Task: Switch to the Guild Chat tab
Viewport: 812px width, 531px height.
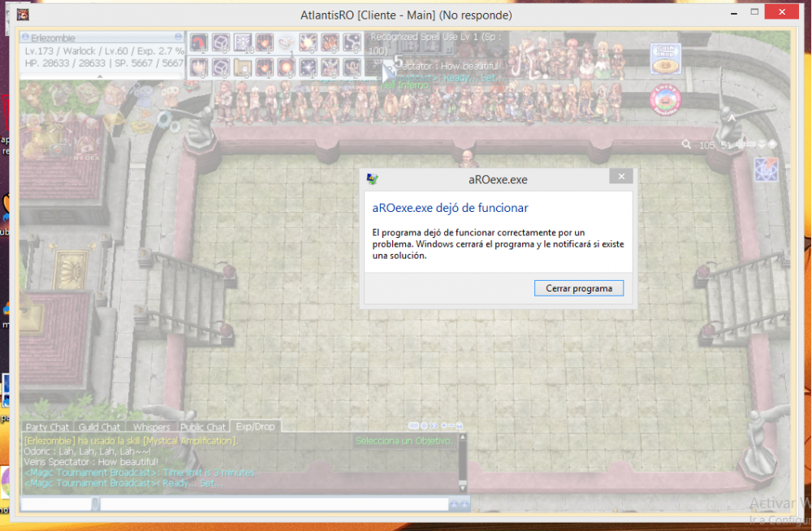Action: pyautogui.click(x=100, y=427)
